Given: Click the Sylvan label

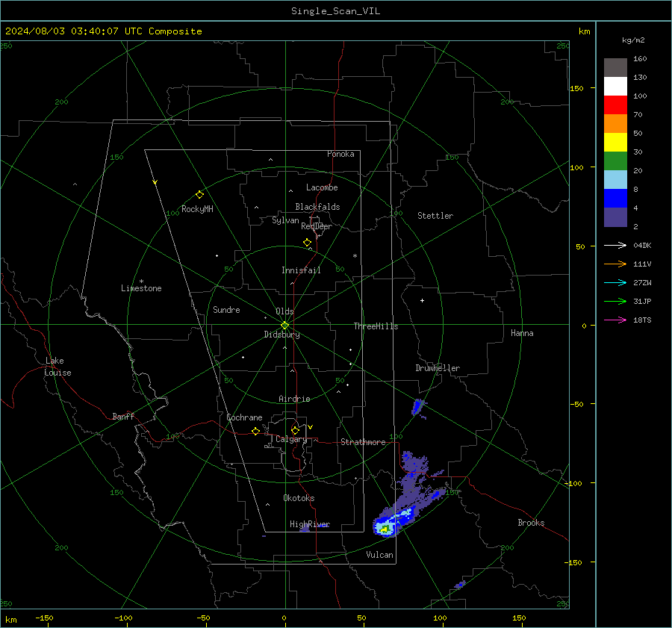Looking at the screenshot, I should [x=285, y=220].
